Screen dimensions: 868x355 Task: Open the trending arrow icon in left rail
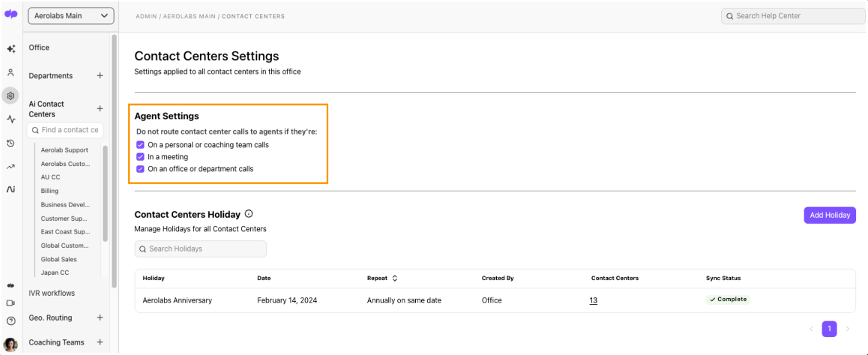(x=10, y=167)
